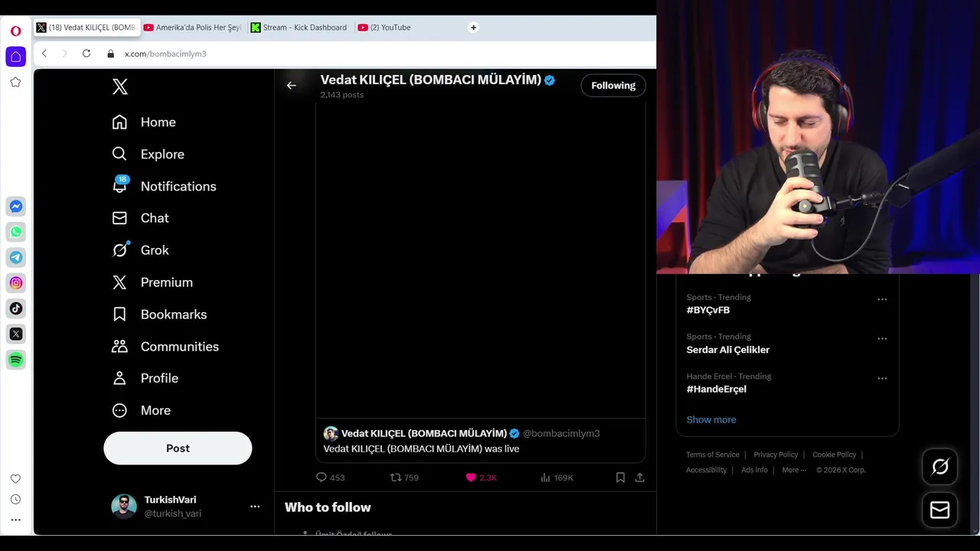
Task: Open Accessibility footer link
Action: pos(706,470)
